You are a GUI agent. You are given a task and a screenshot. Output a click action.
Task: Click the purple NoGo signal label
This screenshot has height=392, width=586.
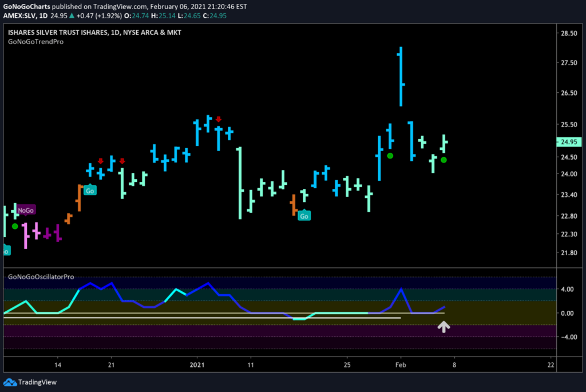point(26,211)
